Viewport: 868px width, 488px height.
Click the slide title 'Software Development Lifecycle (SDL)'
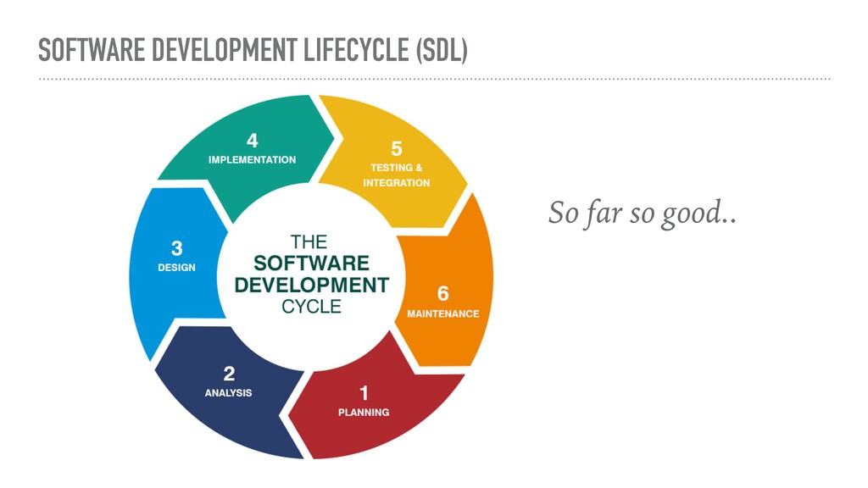click(253, 50)
